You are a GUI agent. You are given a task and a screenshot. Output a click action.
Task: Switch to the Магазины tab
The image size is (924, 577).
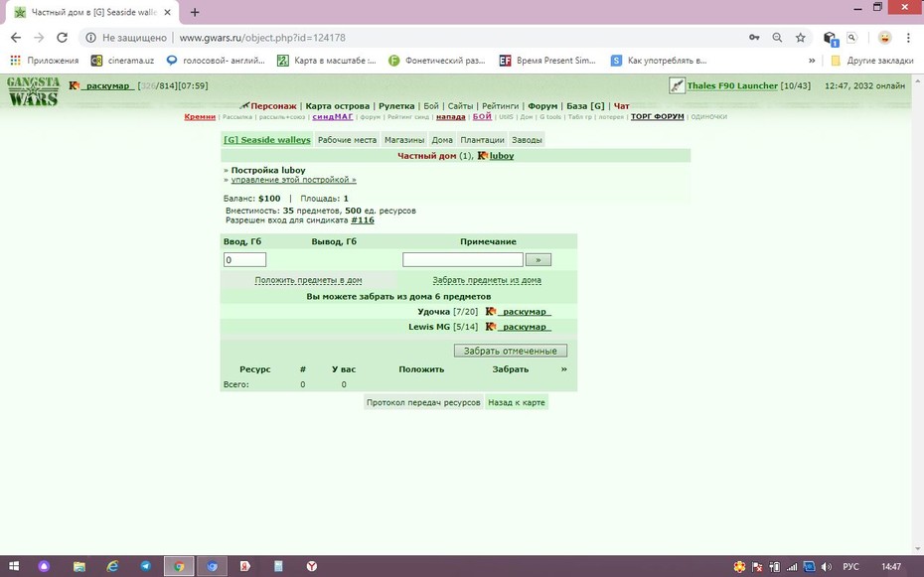[404, 140]
